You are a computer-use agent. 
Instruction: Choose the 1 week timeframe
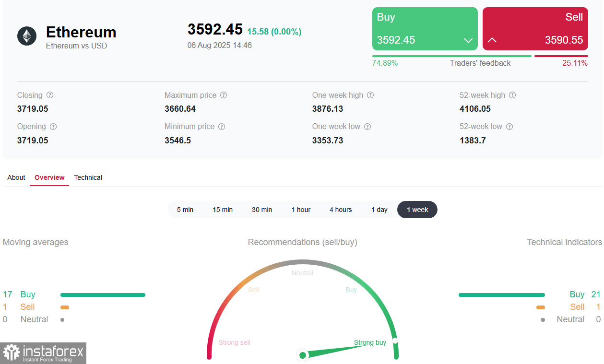[417, 210]
